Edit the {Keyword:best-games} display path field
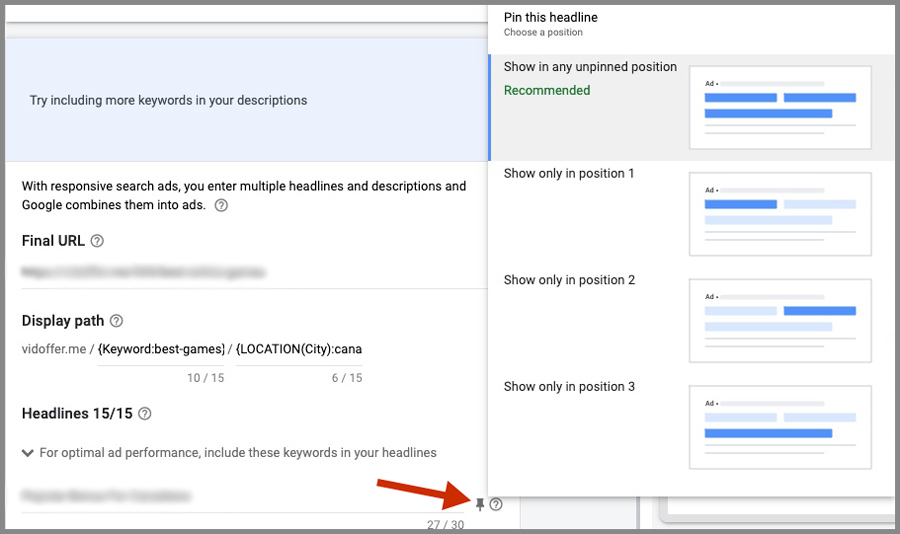Screen dimensions: 900x534 (162, 349)
